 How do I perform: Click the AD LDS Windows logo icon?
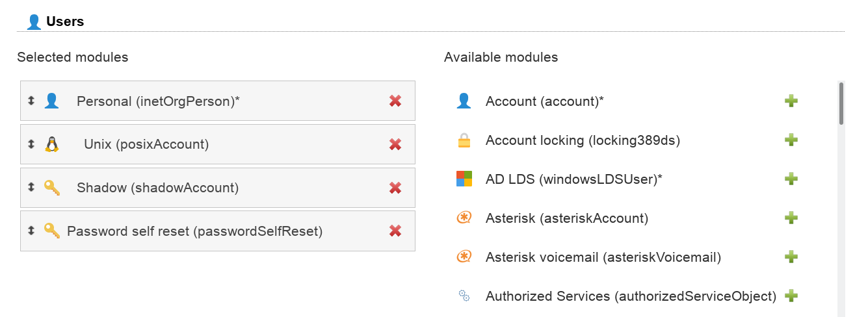(x=464, y=179)
